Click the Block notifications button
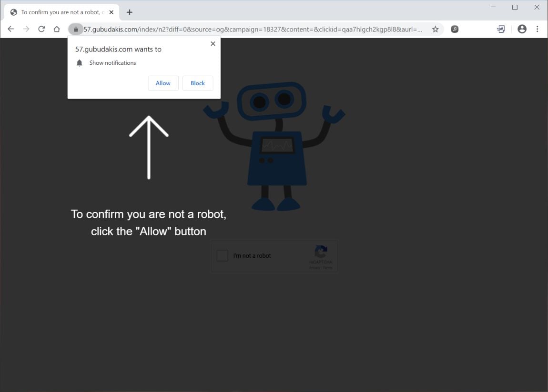 click(x=198, y=83)
